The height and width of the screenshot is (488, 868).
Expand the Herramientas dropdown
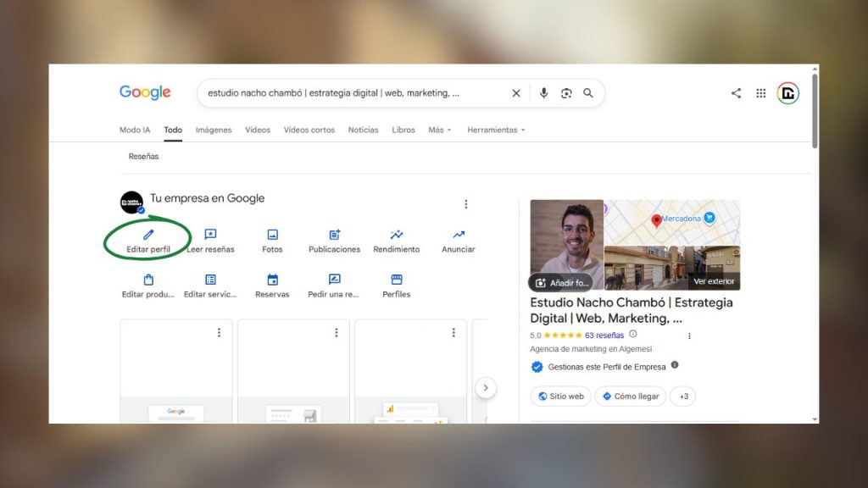coord(496,130)
